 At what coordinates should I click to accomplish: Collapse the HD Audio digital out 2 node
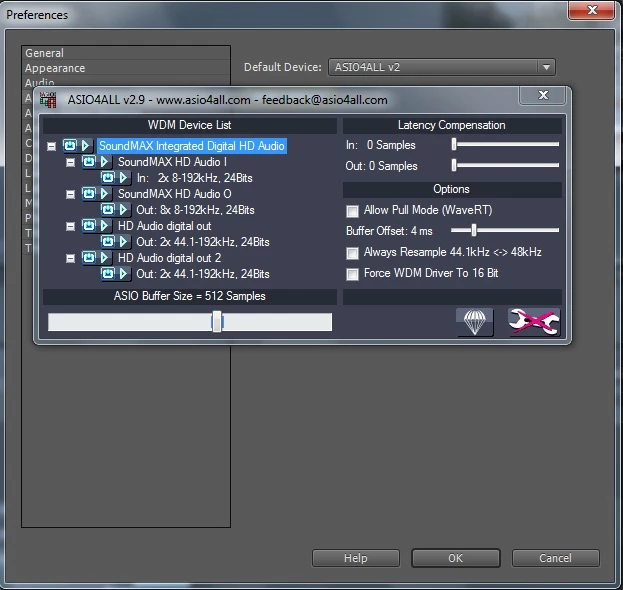70,259
